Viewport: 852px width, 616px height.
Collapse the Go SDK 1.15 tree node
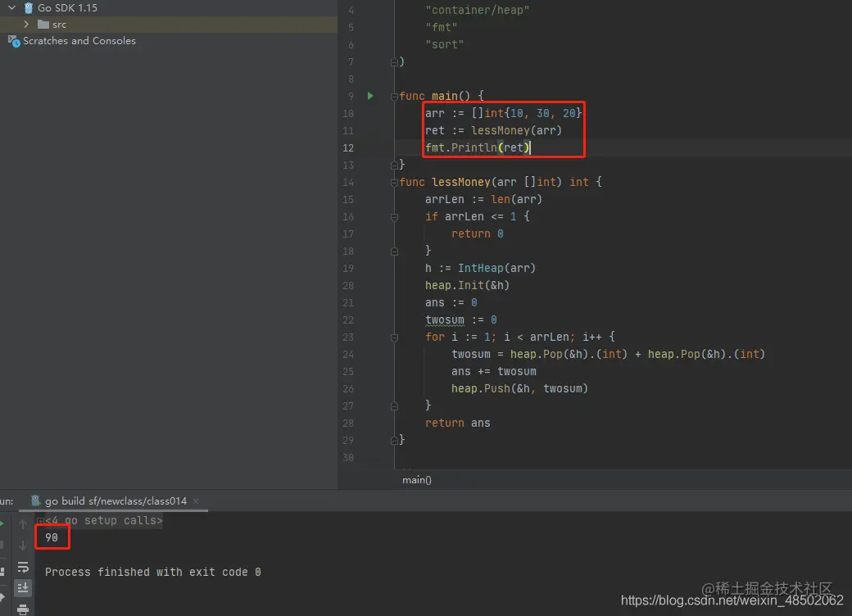pyautogui.click(x=12, y=8)
